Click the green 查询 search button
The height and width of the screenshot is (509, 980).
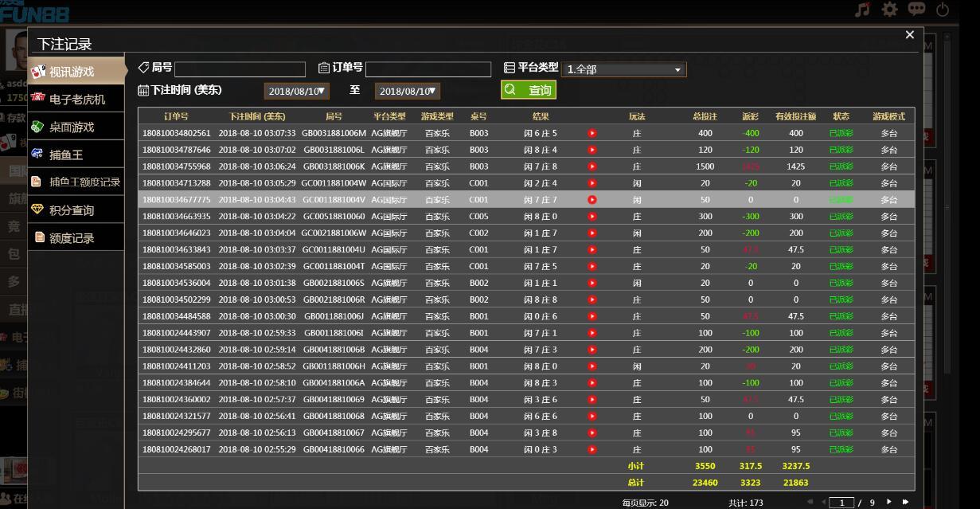click(x=529, y=90)
